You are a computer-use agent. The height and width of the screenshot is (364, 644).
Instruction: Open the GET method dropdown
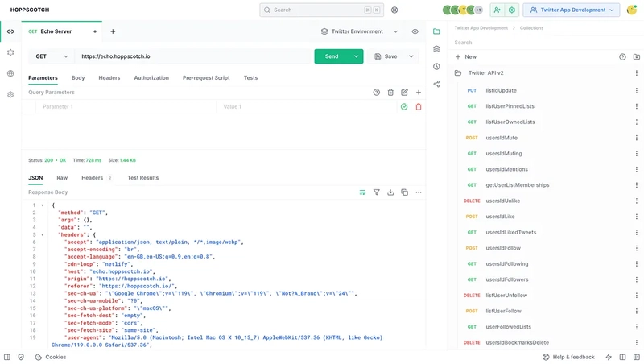pos(52,56)
